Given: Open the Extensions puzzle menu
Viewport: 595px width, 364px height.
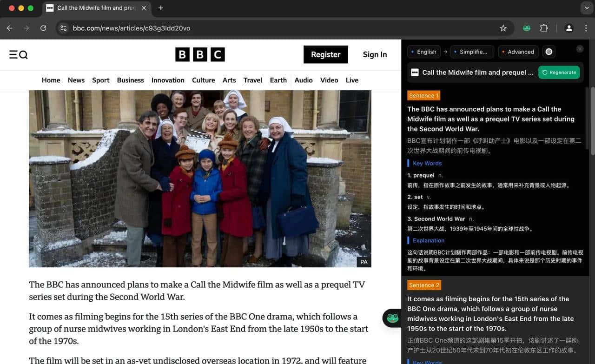Looking at the screenshot, I should (544, 28).
